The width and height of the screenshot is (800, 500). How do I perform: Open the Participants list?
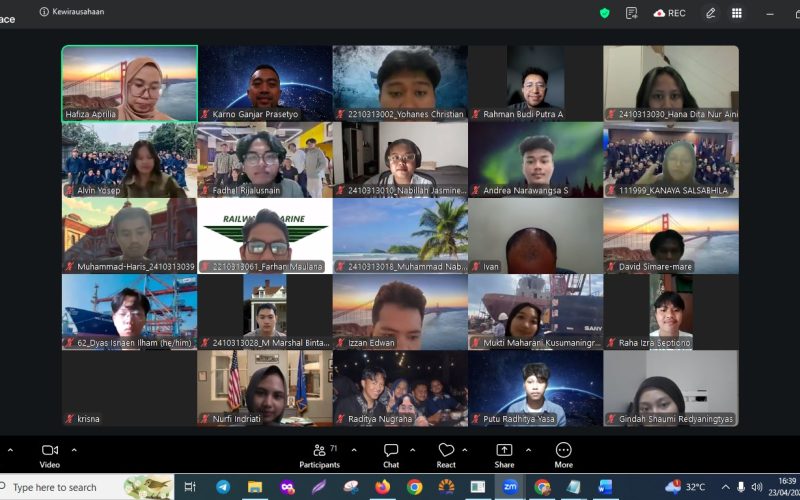tap(319, 455)
